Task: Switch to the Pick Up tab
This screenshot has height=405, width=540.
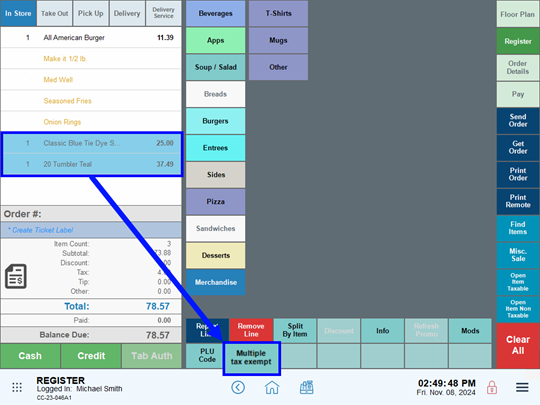Action: click(91, 13)
